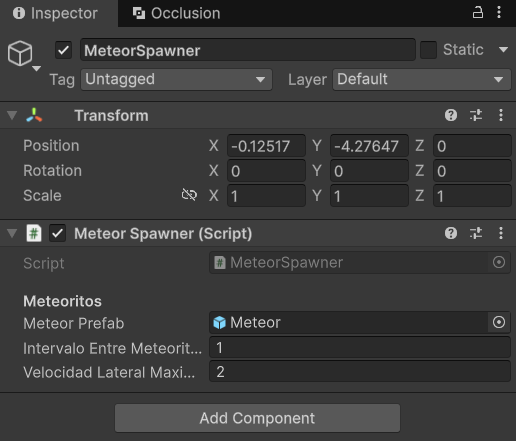Viewport: 516px width, 441px height.
Task: Switch to the Occlusion tab
Action: click(176, 13)
